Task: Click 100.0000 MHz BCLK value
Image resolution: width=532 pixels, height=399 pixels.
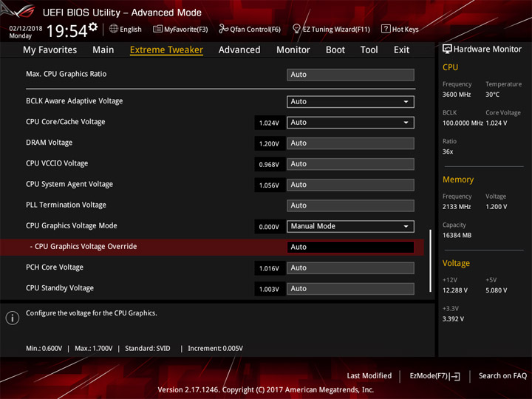Action: point(463,123)
